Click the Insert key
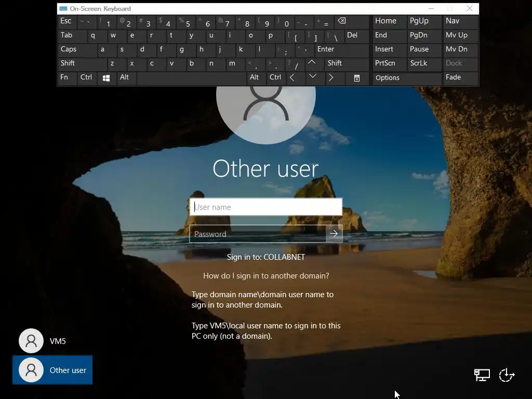This screenshot has width=532, height=399. coord(389,50)
